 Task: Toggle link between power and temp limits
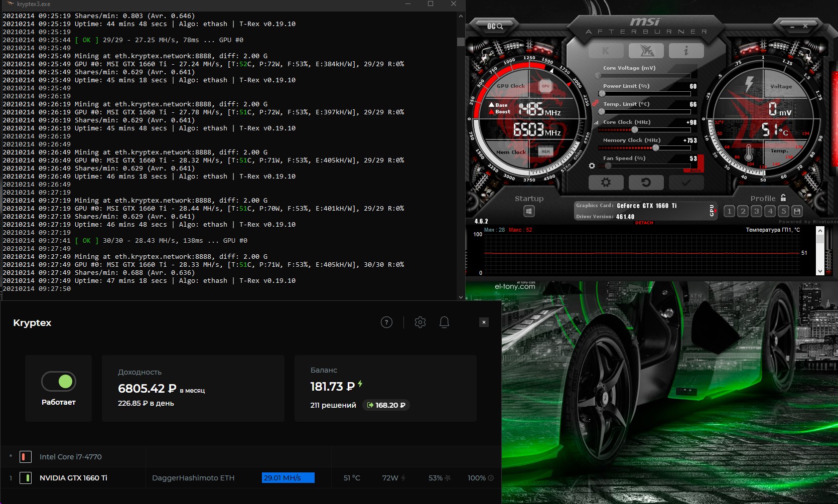click(595, 103)
